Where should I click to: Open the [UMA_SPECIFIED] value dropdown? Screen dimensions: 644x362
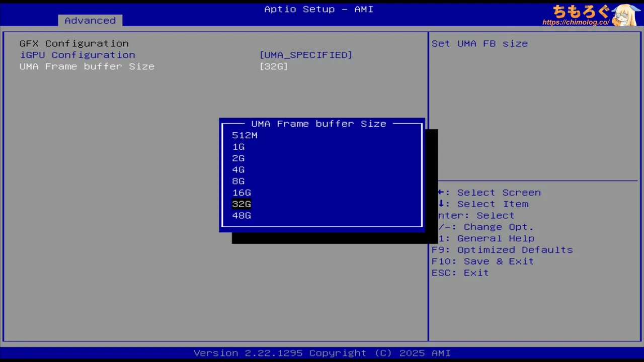305,55
